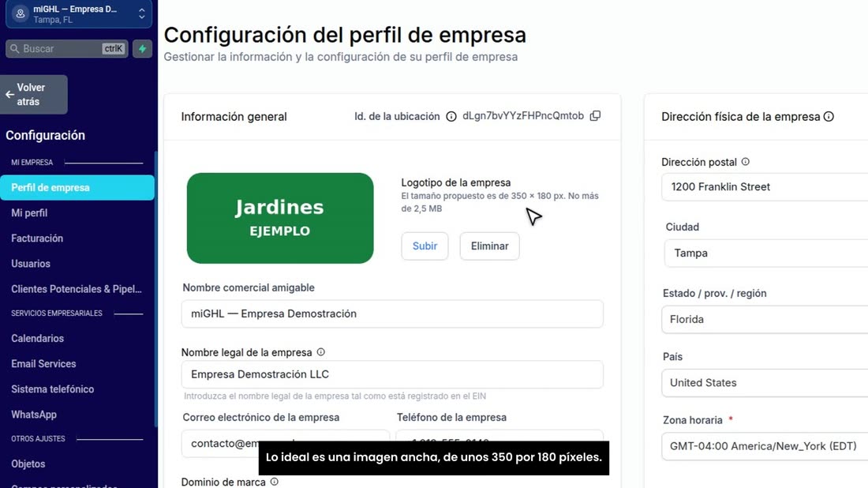
Task: Open Clientes Potenciales & Pipelines settings
Action: pos(77,289)
